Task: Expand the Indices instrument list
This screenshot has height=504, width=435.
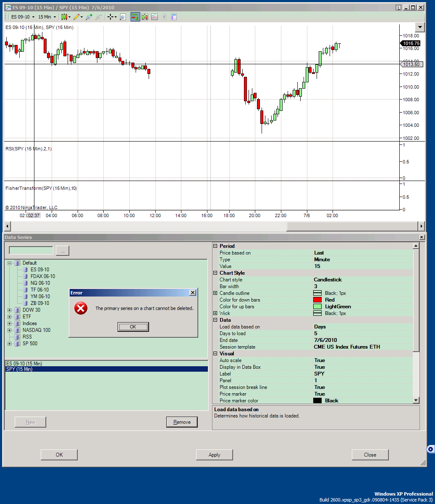Action: (10, 323)
